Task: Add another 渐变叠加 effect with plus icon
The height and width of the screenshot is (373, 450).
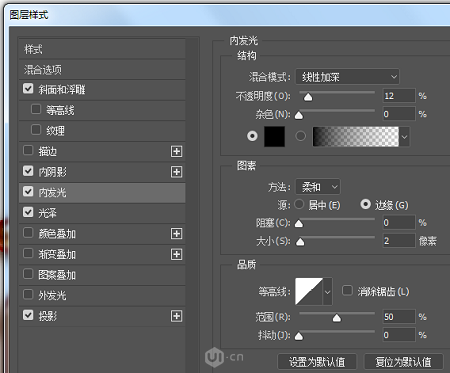Action: tap(176, 254)
